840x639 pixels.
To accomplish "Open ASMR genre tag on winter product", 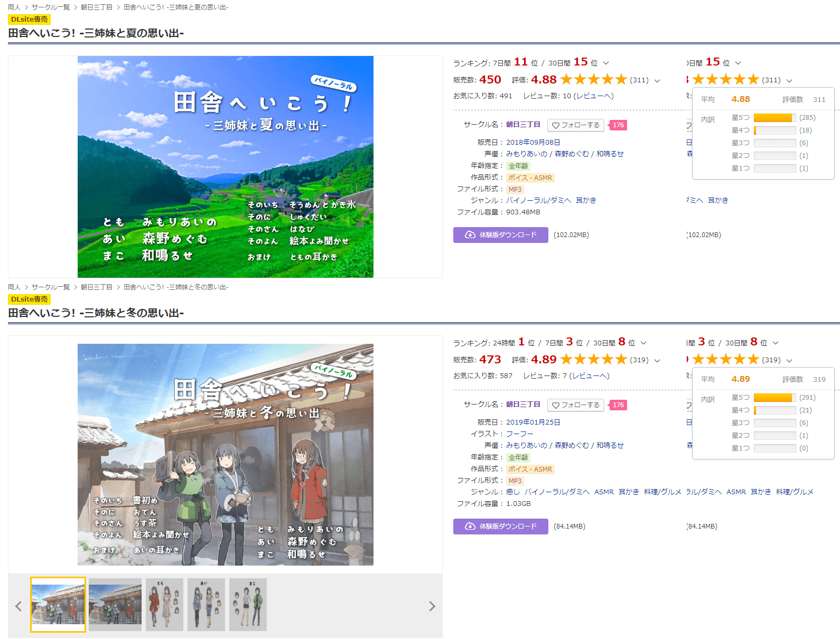I will [x=604, y=492].
